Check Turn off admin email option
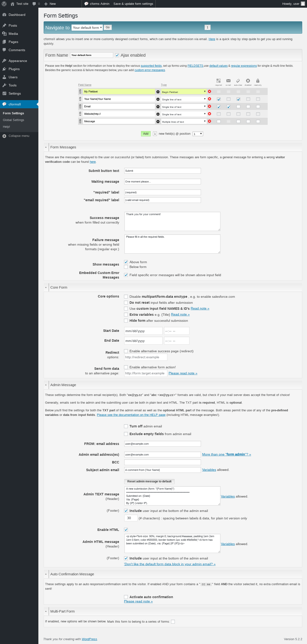 tap(126, 426)
